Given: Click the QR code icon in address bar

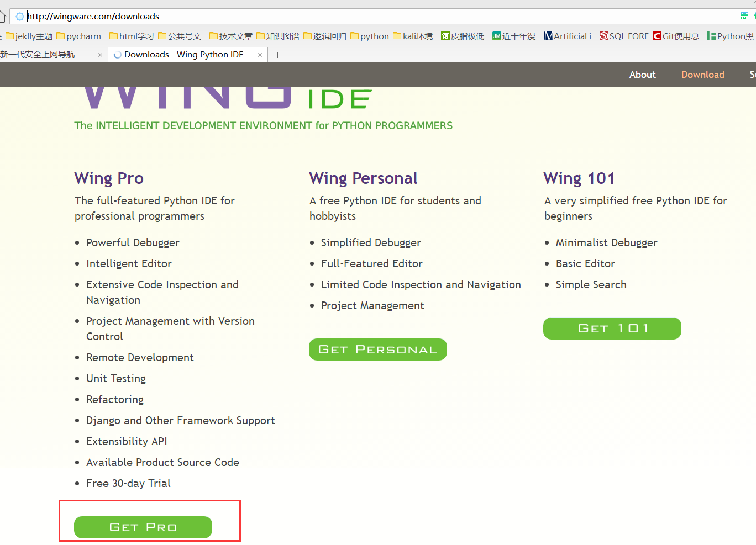Looking at the screenshot, I should tap(744, 16).
